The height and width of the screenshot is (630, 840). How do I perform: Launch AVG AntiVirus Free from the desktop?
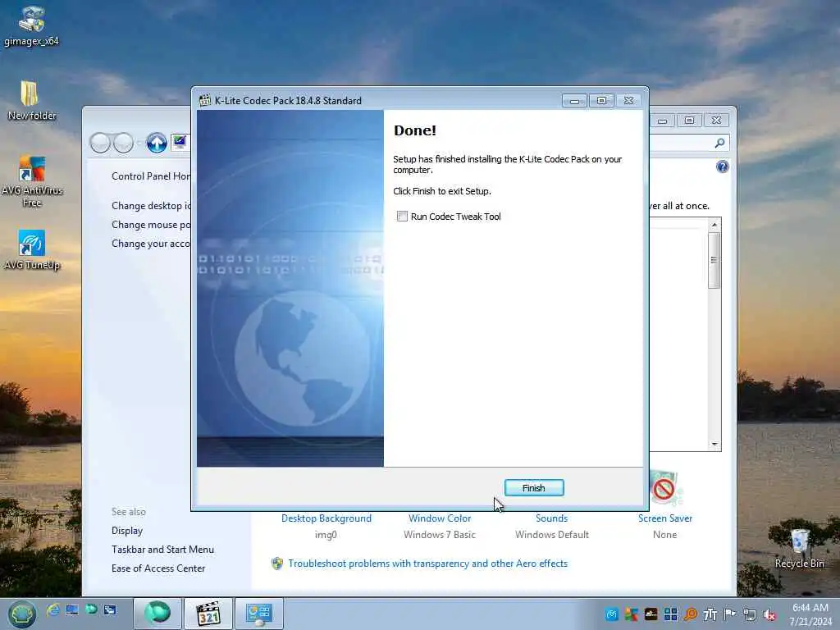tap(32, 180)
